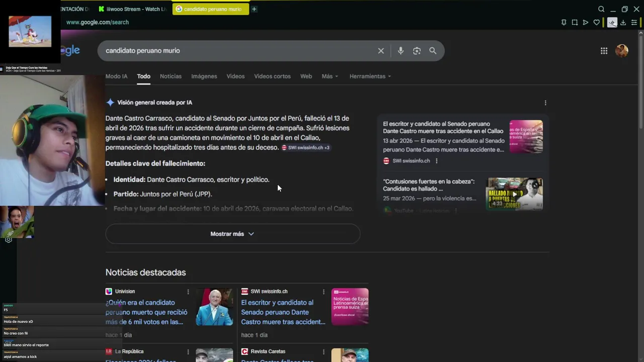Open the Imágenes tab

point(204,76)
